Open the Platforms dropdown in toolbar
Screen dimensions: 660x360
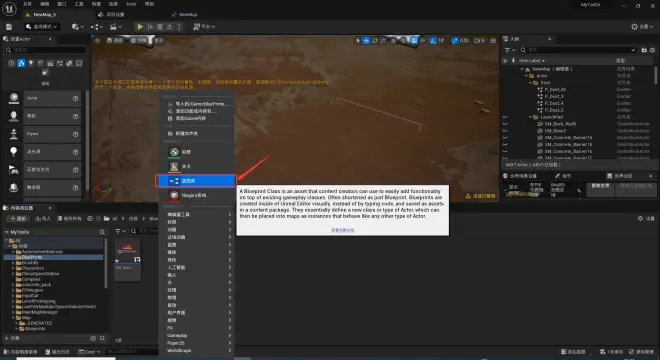pos(204,27)
